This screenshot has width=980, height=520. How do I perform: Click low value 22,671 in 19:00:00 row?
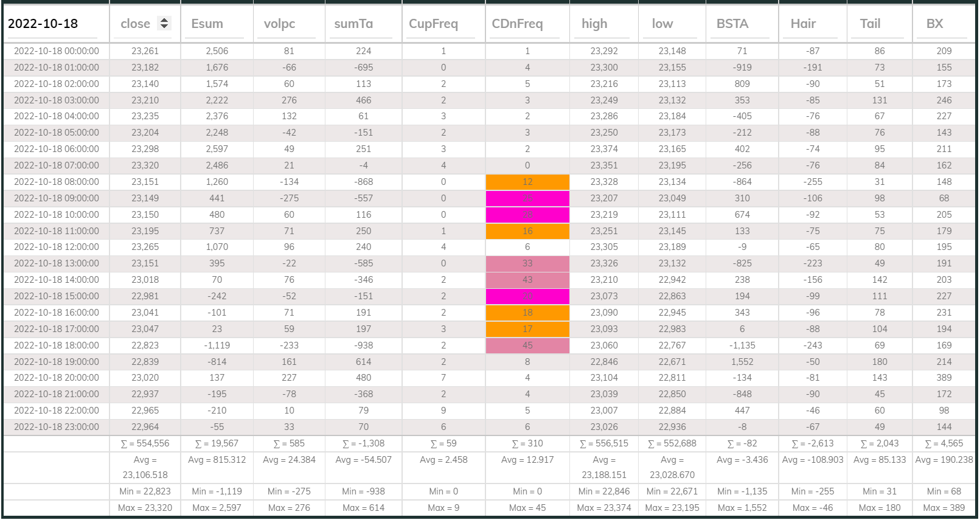672,362
